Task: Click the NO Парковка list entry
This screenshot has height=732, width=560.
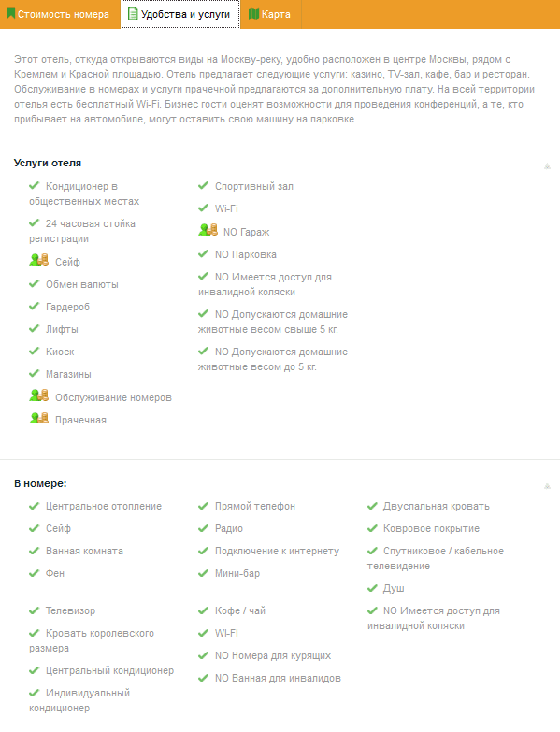Action: click(246, 254)
